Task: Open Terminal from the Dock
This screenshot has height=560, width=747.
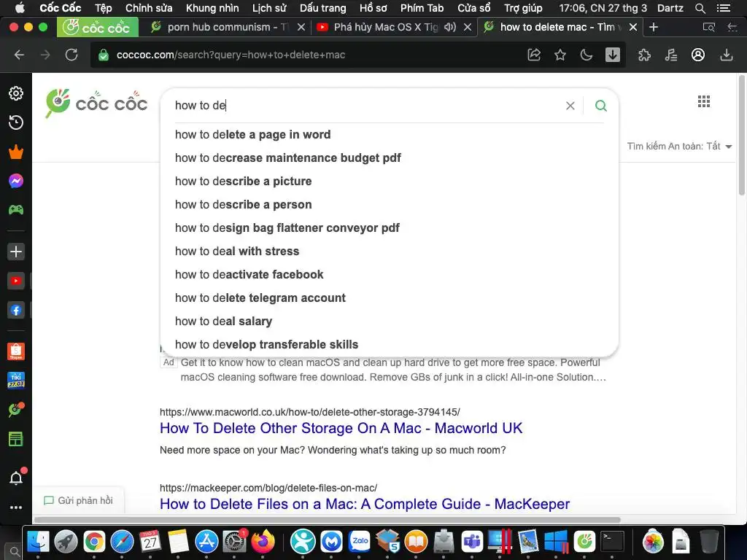Action: click(x=613, y=542)
